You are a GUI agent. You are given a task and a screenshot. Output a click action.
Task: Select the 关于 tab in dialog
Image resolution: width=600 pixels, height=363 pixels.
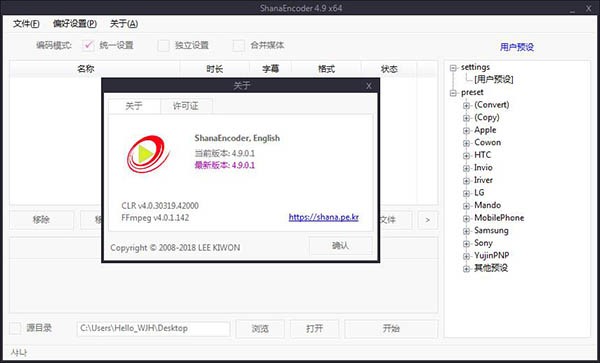pyautogui.click(x=134, y=106)
